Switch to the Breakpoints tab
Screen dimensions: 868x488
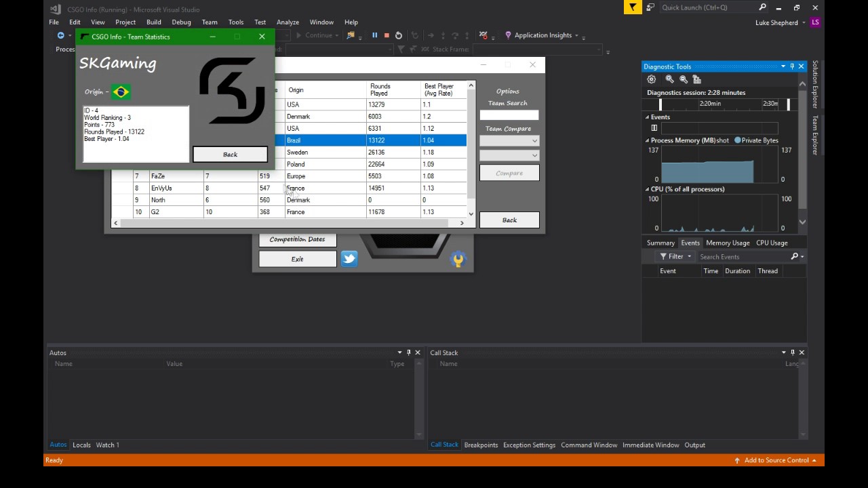coord(481,445)
